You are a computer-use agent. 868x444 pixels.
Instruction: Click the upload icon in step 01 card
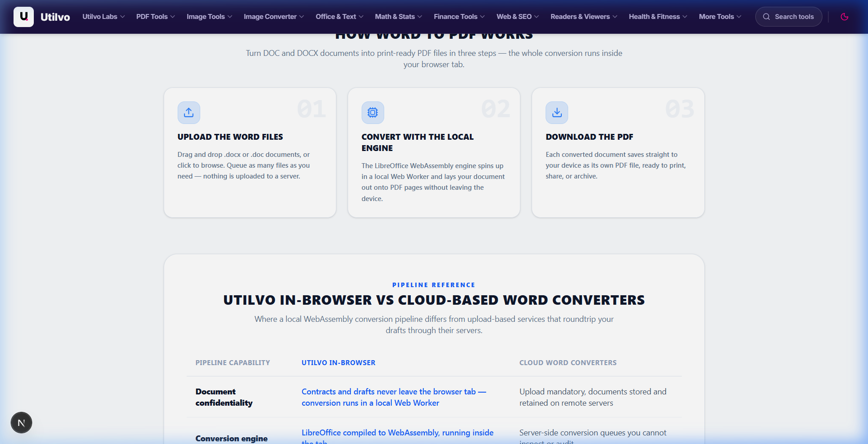tap(189, 113)
